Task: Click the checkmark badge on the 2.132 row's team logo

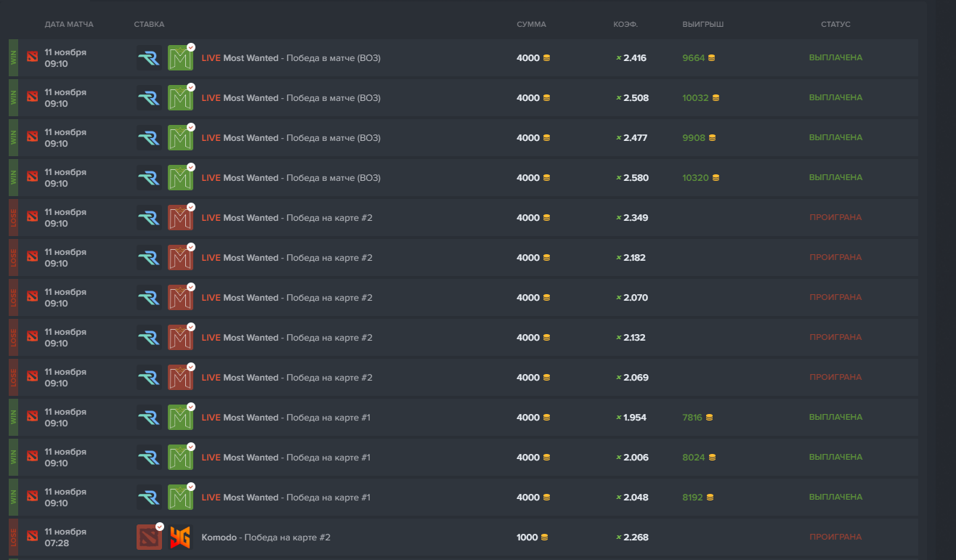Action: click(191, 327)
